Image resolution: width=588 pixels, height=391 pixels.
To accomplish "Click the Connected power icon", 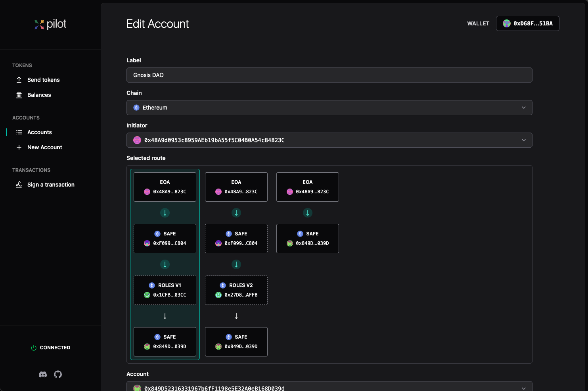I will coord(34,348).
